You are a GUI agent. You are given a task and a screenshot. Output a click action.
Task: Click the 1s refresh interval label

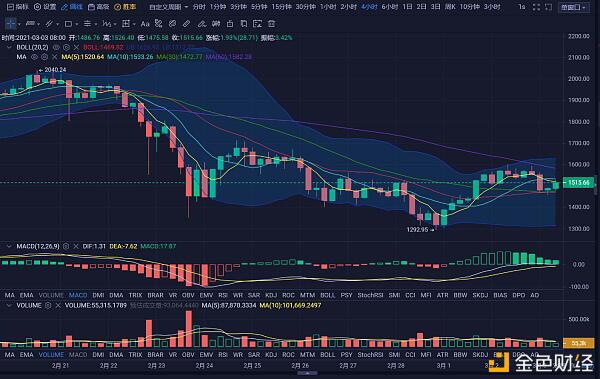coord(522,7)
